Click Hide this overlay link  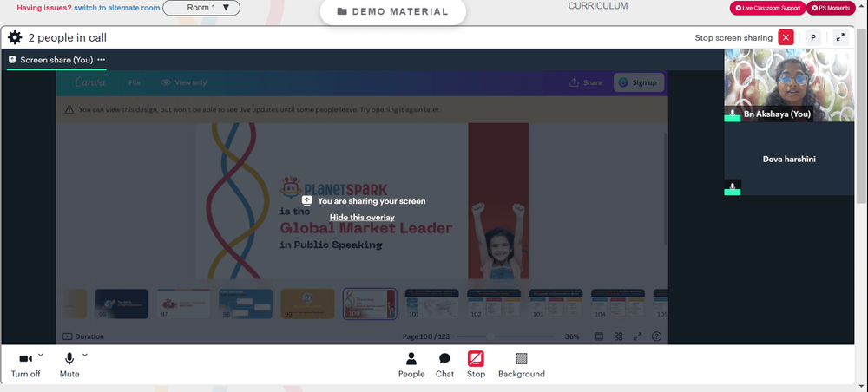point(362,218)
